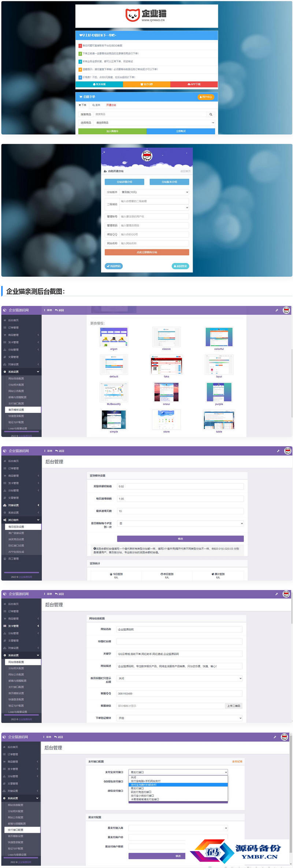Open 分站详细介绍 button

coord(125,182)
